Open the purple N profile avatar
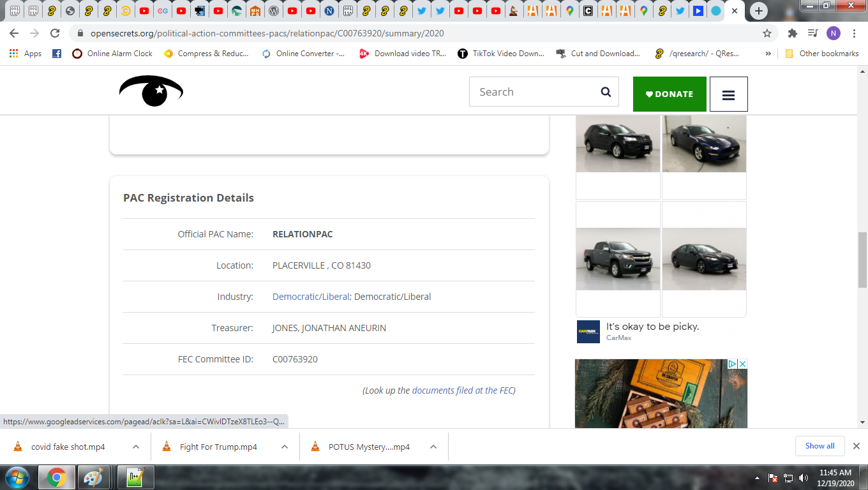 (x=833, y=33)
